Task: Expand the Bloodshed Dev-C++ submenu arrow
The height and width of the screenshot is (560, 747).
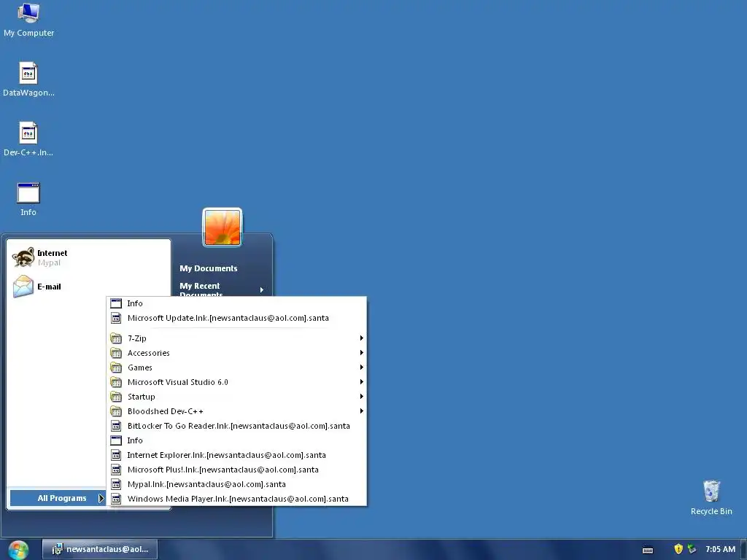Action: click(x=362, y=411)
